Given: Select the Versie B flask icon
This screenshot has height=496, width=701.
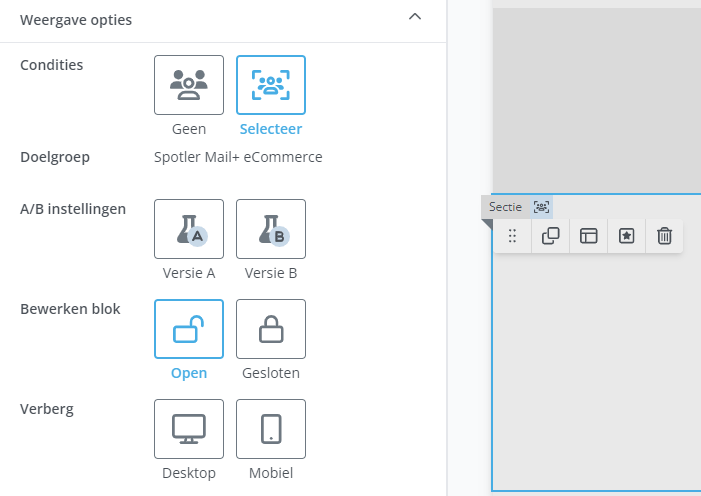Looking at the screenshot, I should tap(271, 229).
